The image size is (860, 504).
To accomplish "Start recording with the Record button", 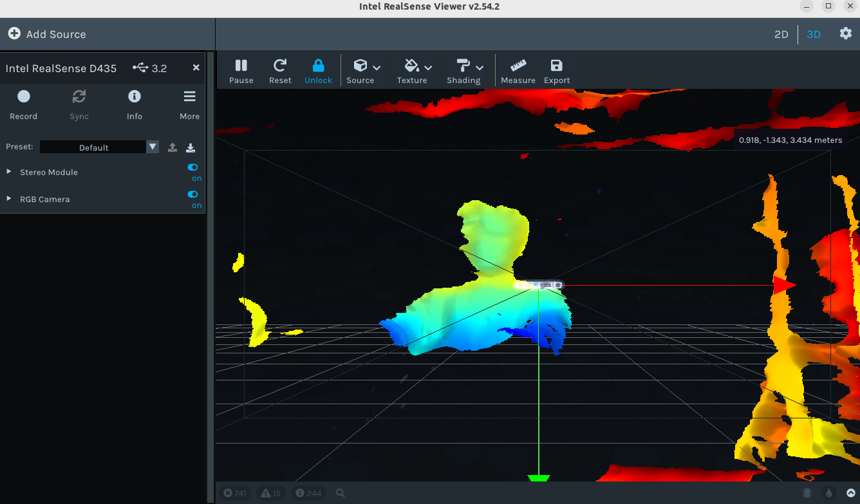I will 24,105.
